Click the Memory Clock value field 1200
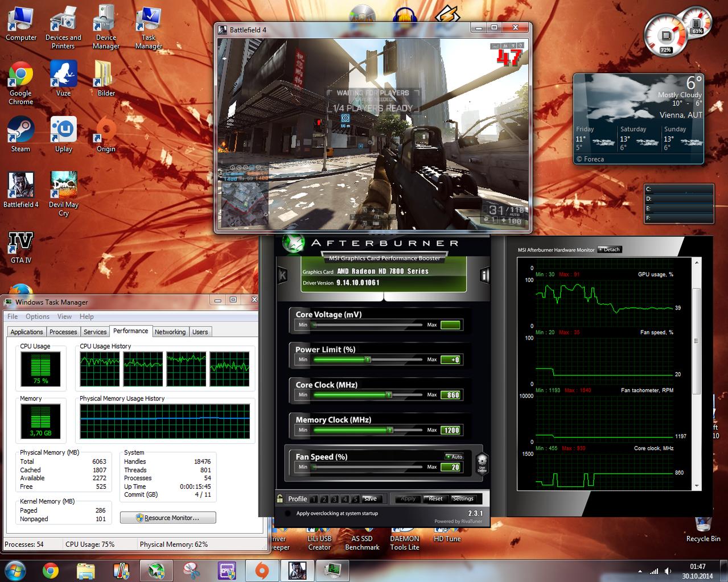Screen dimensions: 728x582 pos(450,430)
